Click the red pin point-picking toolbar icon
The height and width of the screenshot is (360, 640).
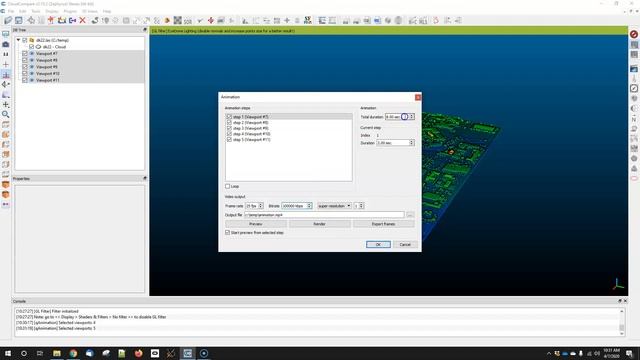[x=51, y=20]
